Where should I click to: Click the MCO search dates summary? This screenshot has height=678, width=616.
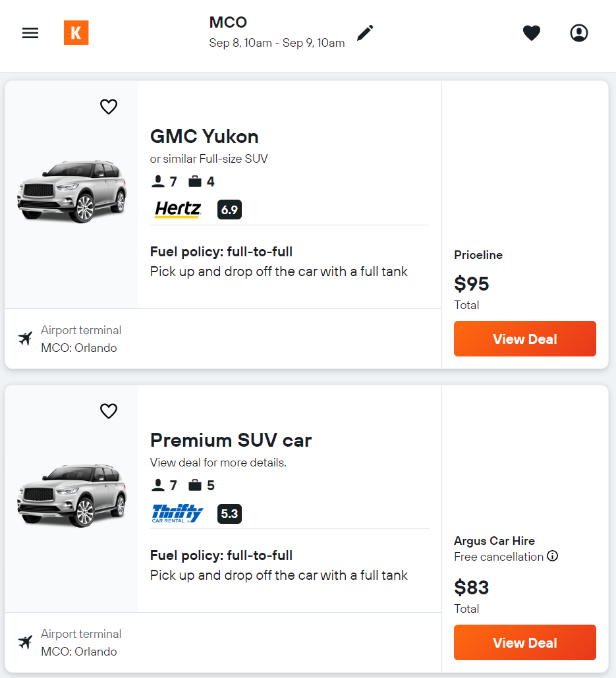point(277,33)
